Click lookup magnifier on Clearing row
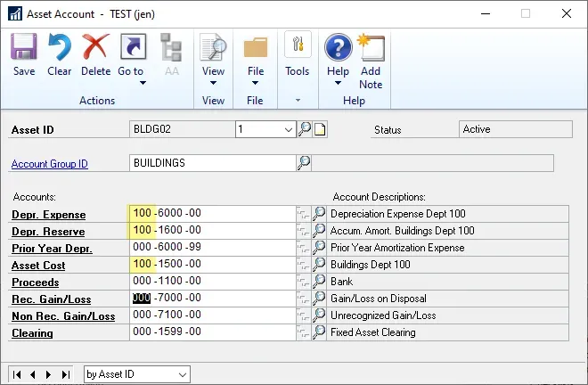The height and width of the screenshot is (385, 588). click(x=319, y=332)
